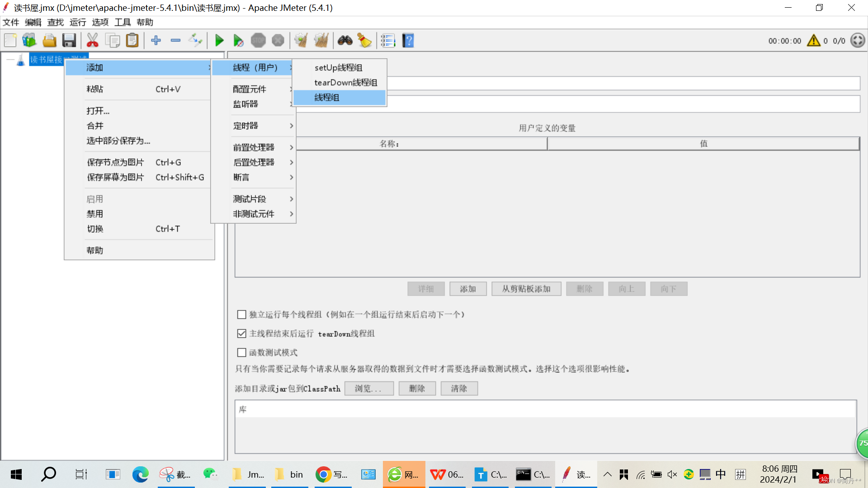Open Microsoft Edge from the taskbar
Screen dimensions: 868x488
[x=140, y=474]
